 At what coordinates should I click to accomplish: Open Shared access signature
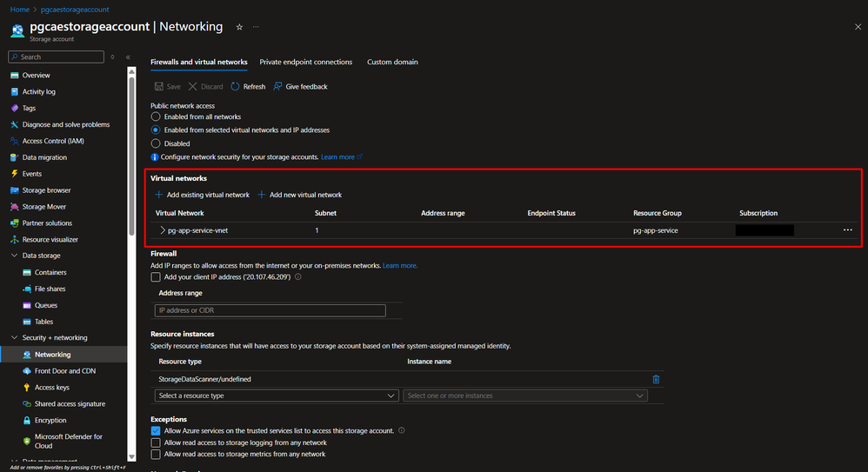tap(70, 404)
